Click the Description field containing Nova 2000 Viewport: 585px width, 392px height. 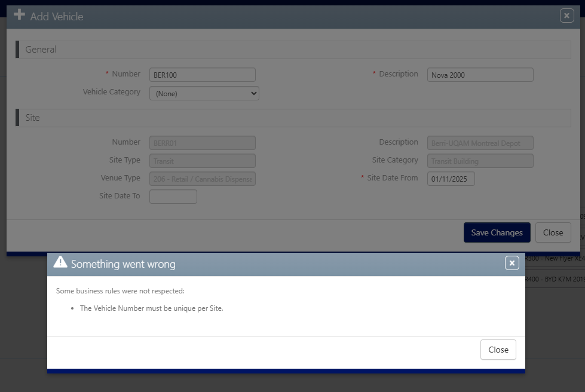coord(480,75)
